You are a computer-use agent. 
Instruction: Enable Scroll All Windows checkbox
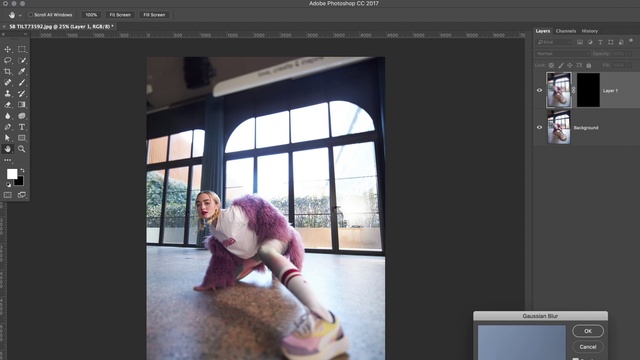click(x=30, y=15)
